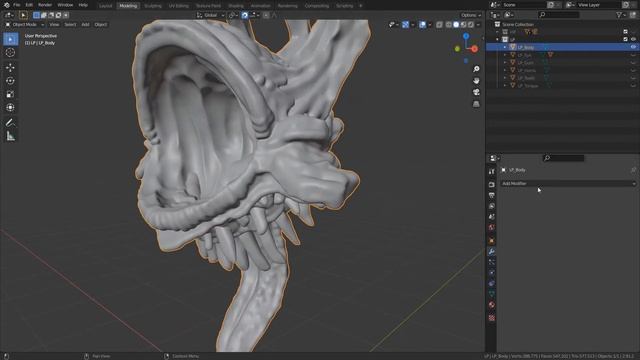
Task: Expand the LP_Tongue tree item
Action: (505, 86)
